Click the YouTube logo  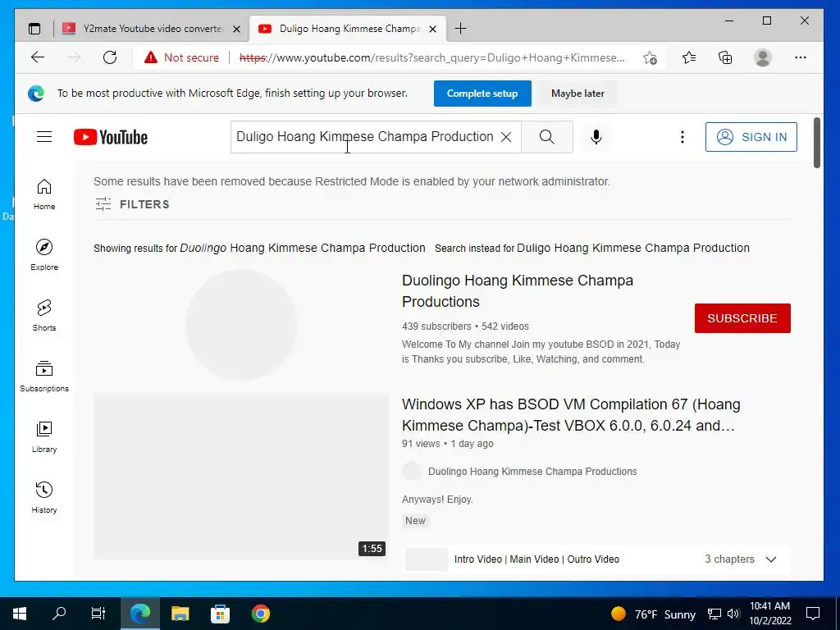(111, 137)
